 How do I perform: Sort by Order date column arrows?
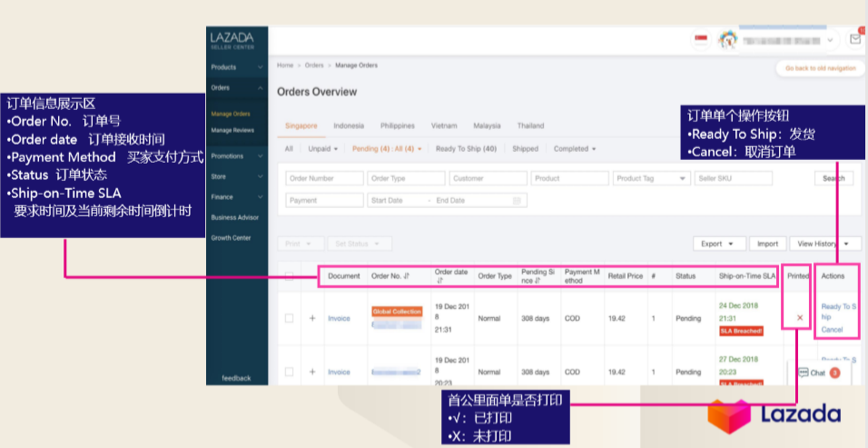click(x=440, y=281)
